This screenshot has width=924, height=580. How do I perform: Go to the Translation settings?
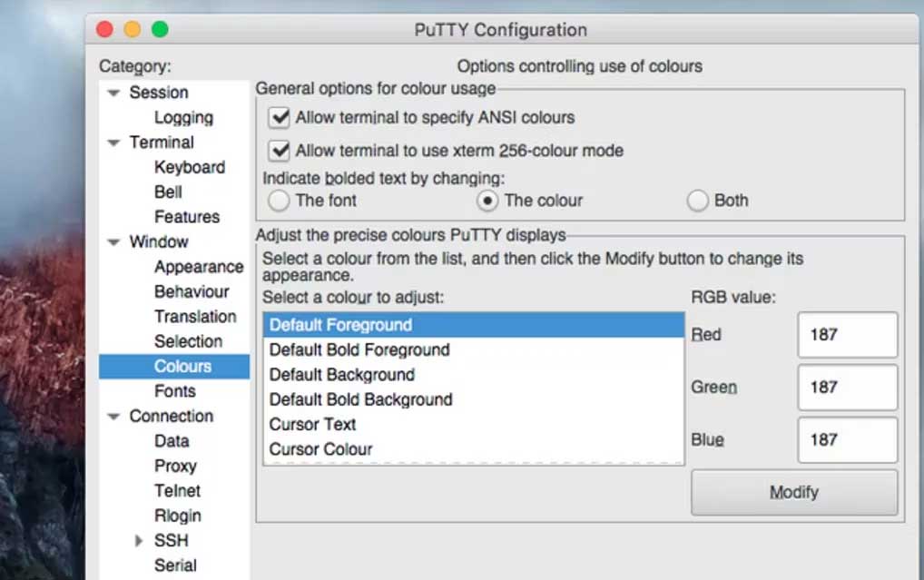(x=196, y=317)
